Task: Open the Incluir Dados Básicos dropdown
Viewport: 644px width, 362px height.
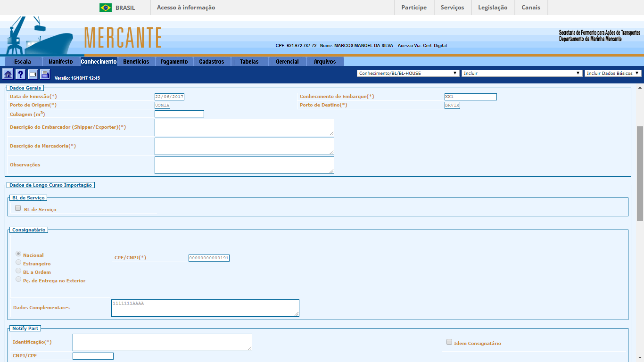Action: [x=613, y=73]
